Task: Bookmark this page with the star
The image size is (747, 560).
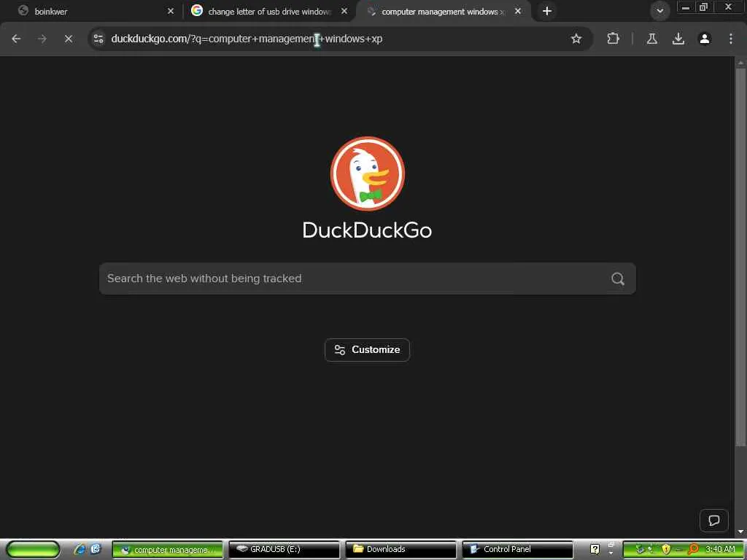Action: 576,39
